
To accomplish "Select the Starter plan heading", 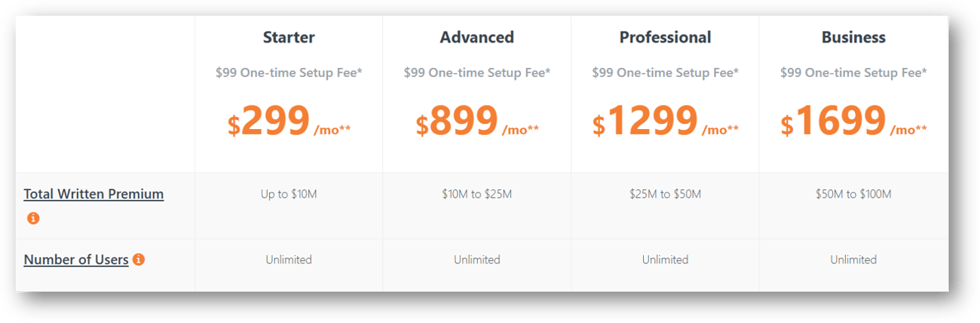I will coord(289,37).
